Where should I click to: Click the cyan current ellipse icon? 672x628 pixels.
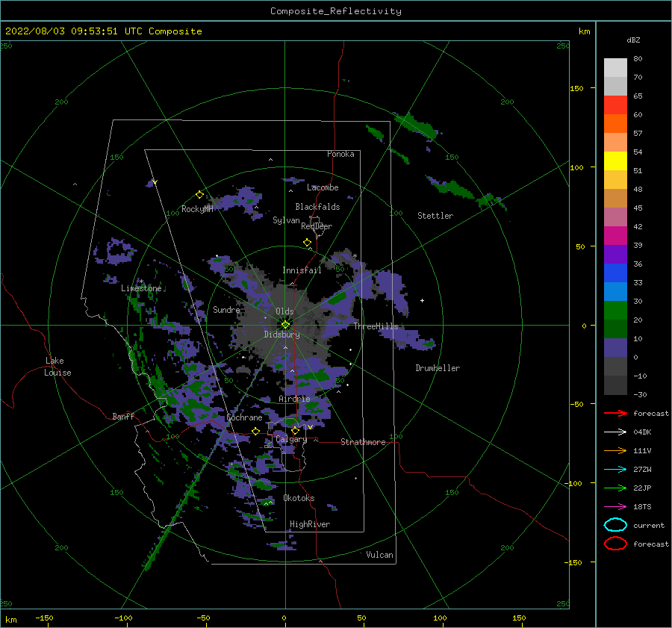pos(615,525)
